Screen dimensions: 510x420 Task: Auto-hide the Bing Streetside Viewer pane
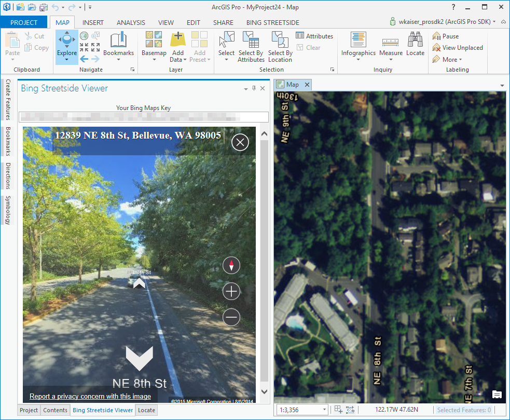point(254,88)
